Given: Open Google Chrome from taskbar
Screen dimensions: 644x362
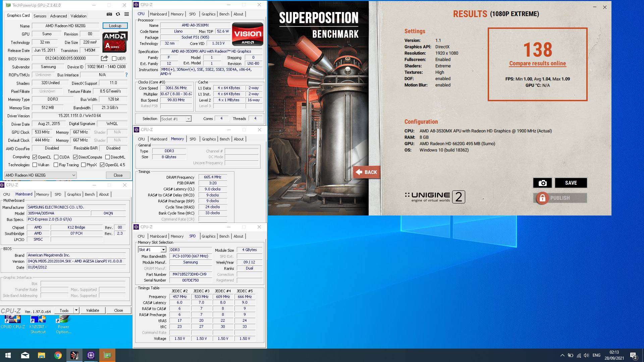Looking at the screenshot, I should [58, 355].
